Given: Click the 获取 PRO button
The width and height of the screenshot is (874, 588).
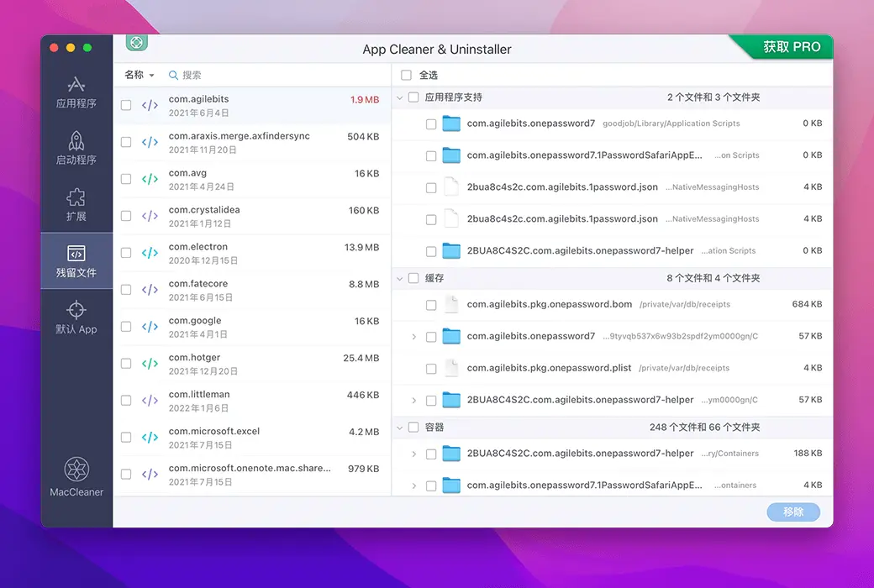Looking at the screenshot, I should 791,47.
